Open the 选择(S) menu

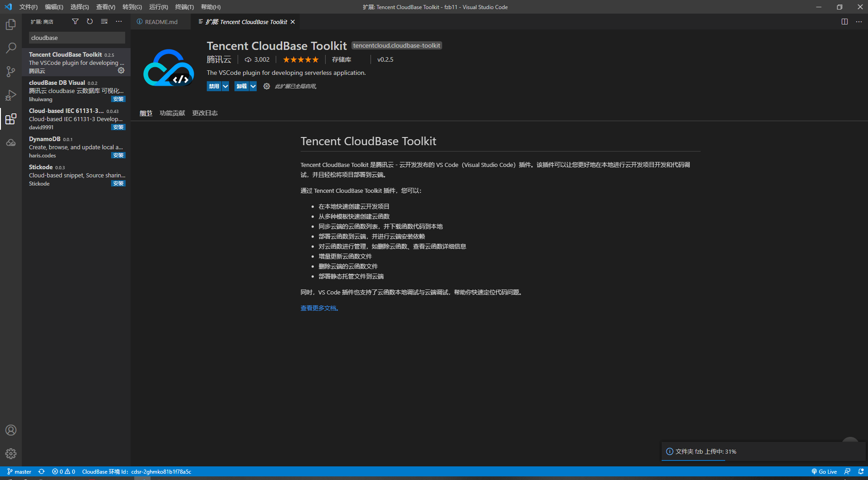(x=80, y=7)
